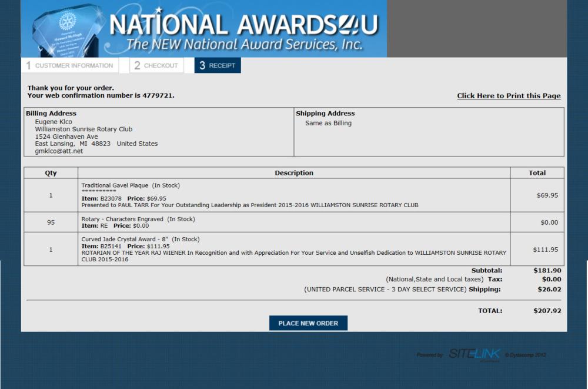Click the Thank you for your order message

pyautogui.click(x=71, y=88)
